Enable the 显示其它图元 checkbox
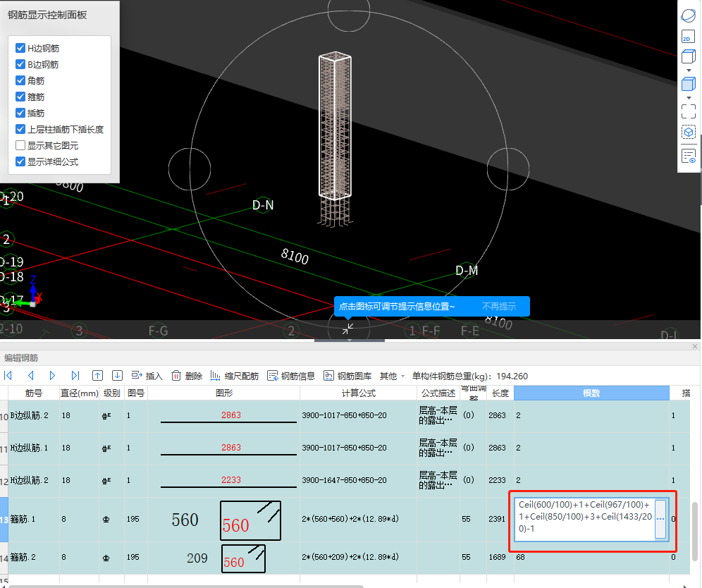Screen dimensions: 702x588 point(20,145)
